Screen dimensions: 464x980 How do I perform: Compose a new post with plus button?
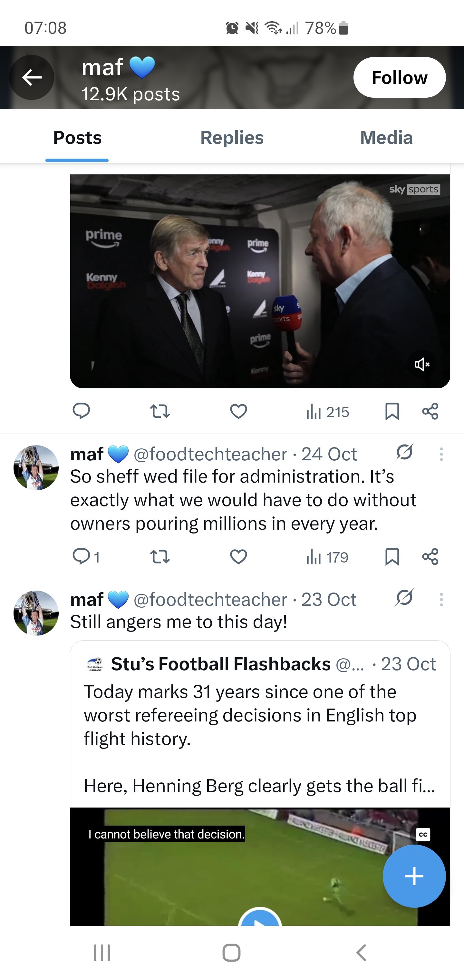[x=414, y=876]
